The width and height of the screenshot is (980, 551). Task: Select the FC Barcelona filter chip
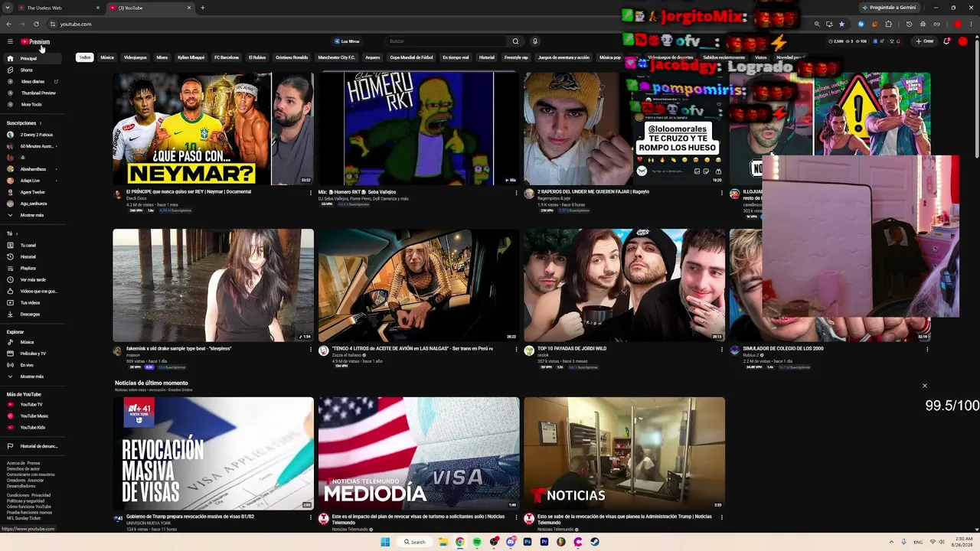(227, 57)
